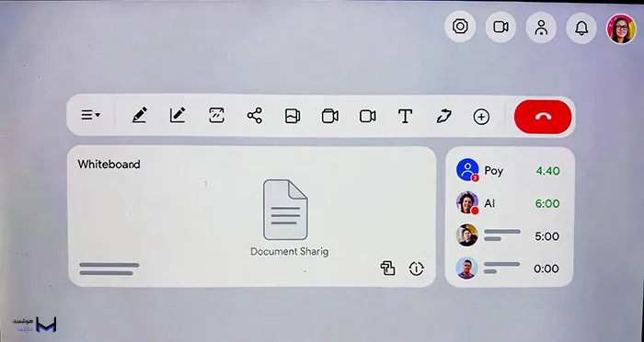
Task: Select the Text tool (T icon)
Action: point(405,116)
